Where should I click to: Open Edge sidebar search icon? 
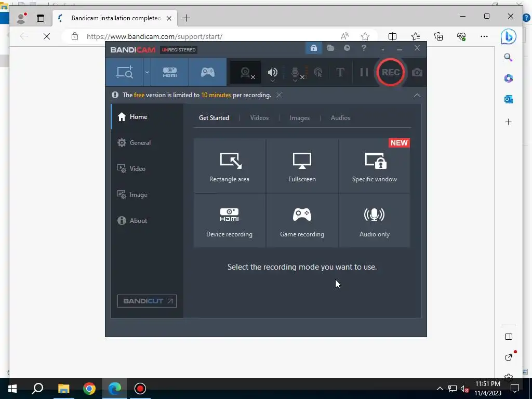[x=508, y=57]
